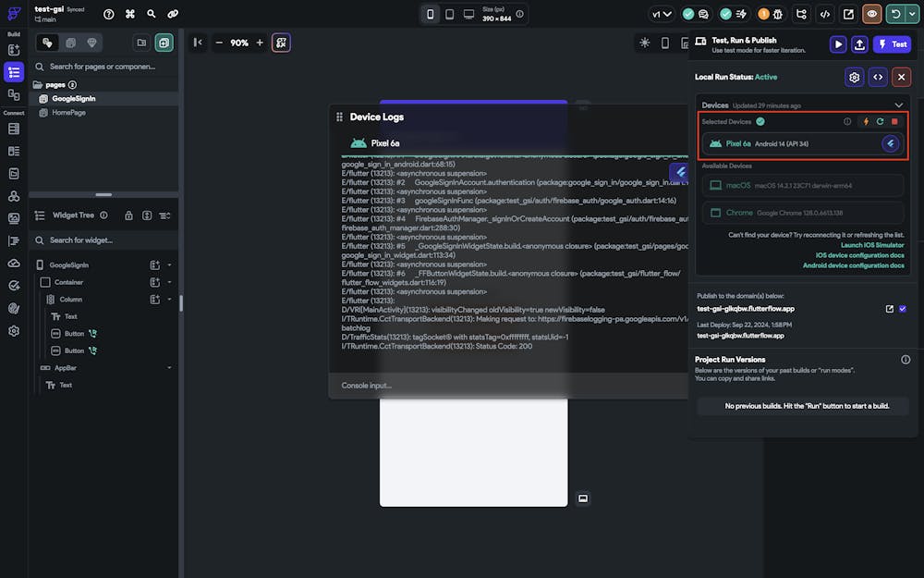Click the Console input field

pos(508,386)
